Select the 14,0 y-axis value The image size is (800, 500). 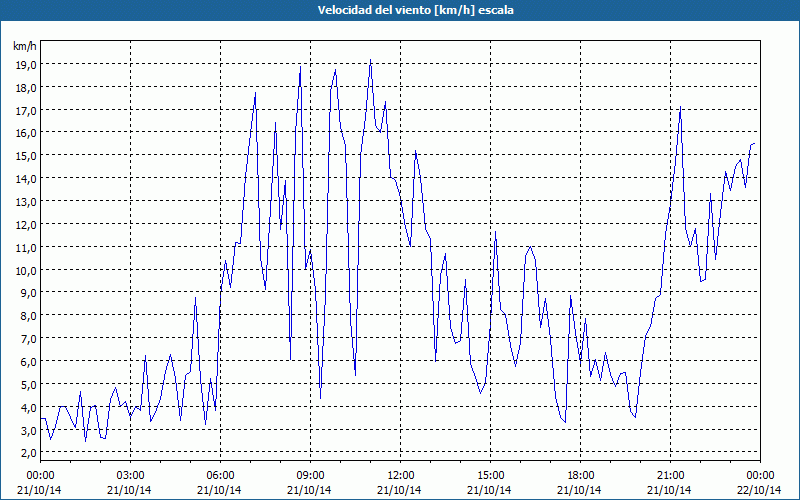tap(27, 179)
